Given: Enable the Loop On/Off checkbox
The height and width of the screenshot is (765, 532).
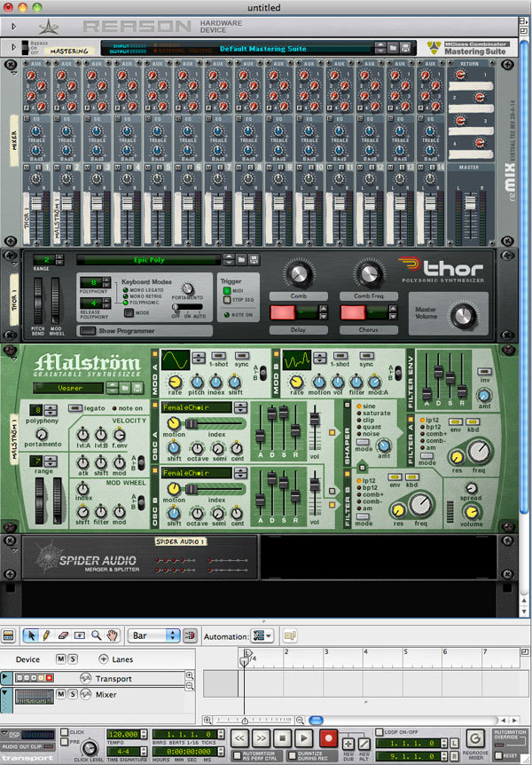Looking at the screenshot, I should click(x=379, y=732).
